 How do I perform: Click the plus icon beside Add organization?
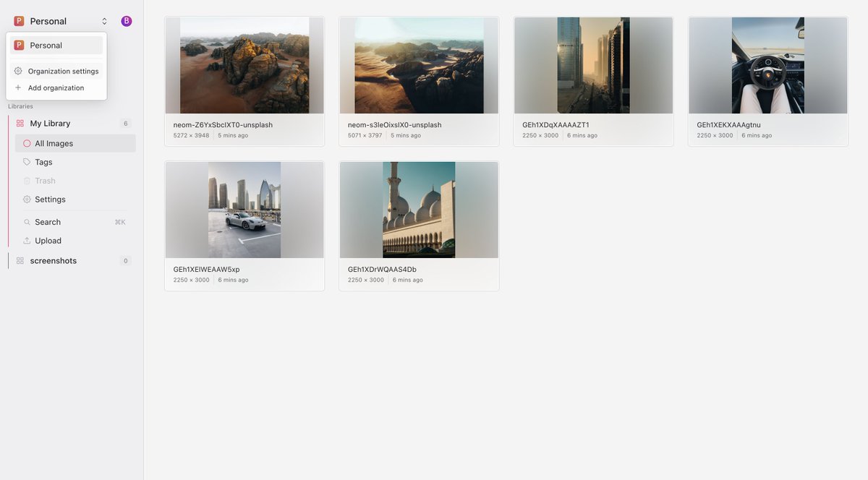[x=18, y=87]
